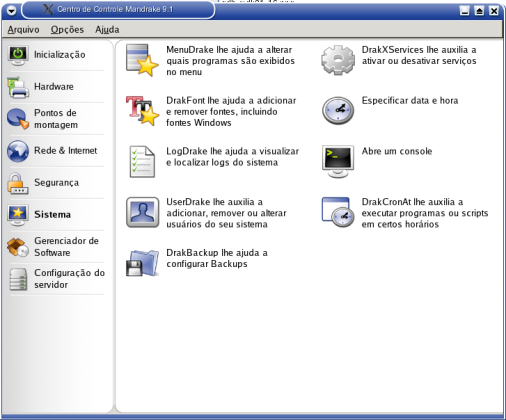
Task: Open the console terminal monitor icon
Action: tap(338, 162)
